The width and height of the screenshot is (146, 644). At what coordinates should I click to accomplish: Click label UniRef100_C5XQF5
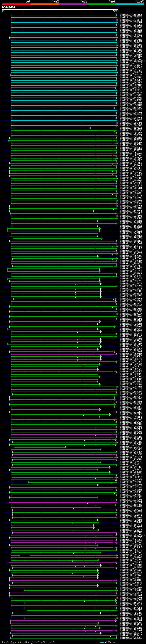(x=131, y=80)
